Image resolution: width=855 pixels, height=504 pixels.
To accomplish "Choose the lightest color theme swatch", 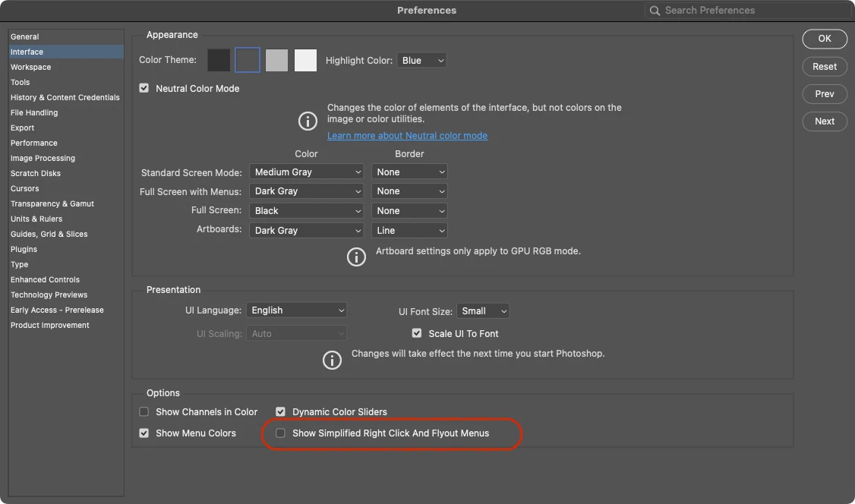I will coord(305,60).
